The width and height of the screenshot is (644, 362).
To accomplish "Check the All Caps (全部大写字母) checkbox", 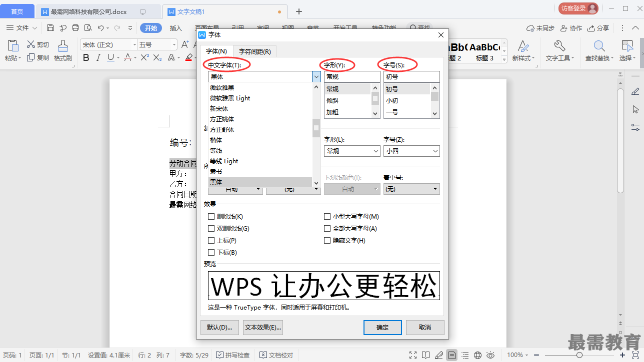I will click(x=327, y=229).
